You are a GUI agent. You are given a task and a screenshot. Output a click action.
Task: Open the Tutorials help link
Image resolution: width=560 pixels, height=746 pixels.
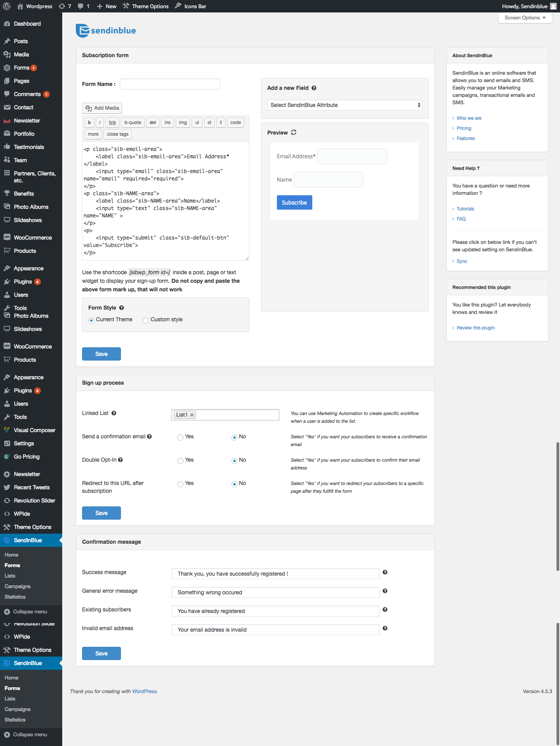[465, 209]
